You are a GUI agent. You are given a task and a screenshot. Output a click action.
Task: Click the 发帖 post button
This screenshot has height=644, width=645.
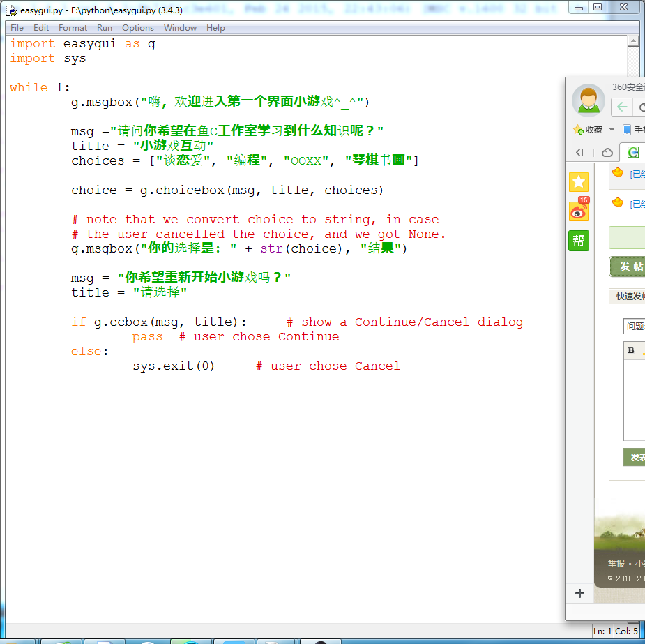coord(628,267)
